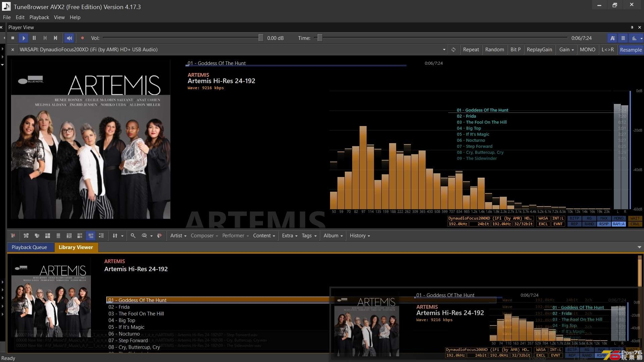Screen dimensions: 644x362
Task: Pause the current track
Action: tap(34, 38)
